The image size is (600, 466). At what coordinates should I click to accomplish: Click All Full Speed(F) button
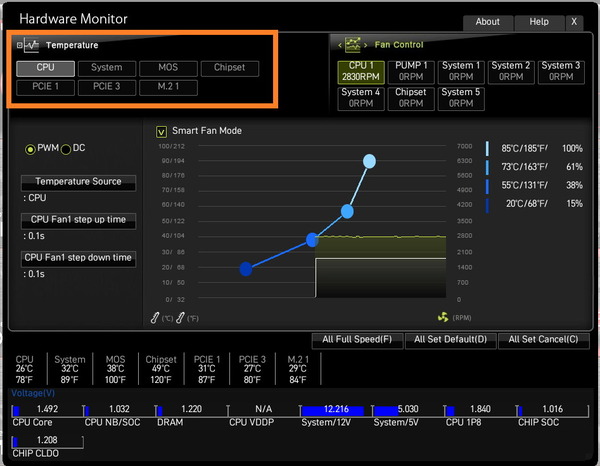point(357,340)
